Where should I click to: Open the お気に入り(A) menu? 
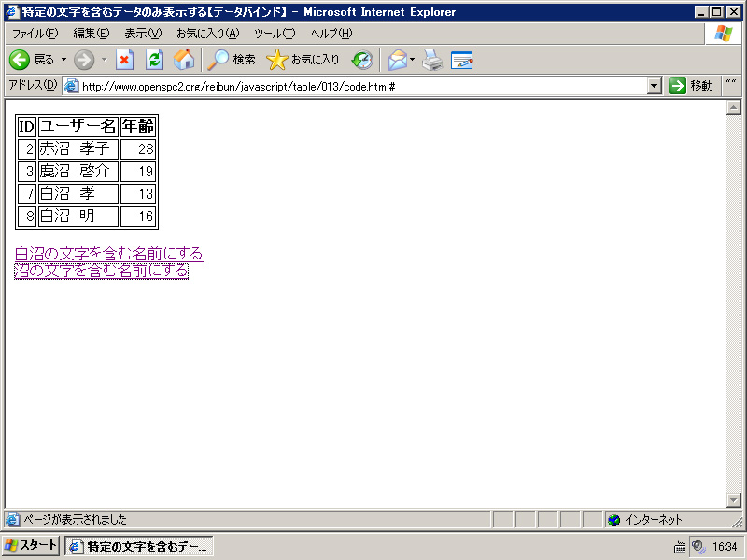pyautogui.click(x=207, y=34)
